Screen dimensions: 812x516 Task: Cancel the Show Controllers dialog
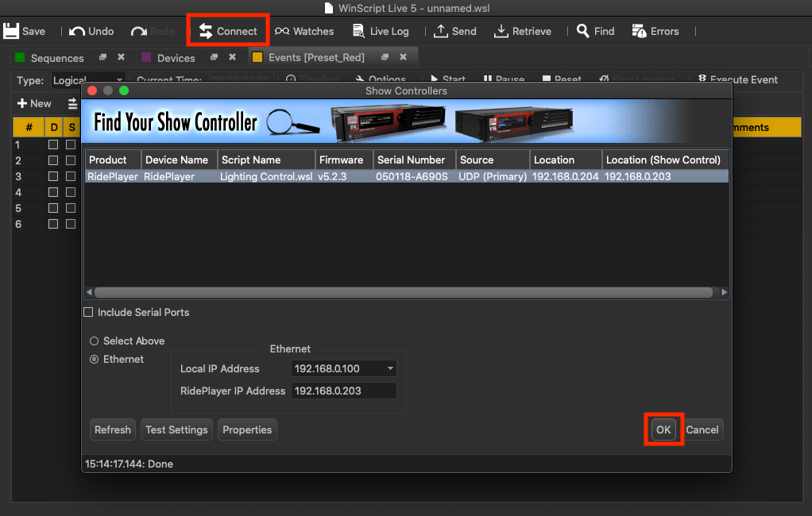(702, 429)
